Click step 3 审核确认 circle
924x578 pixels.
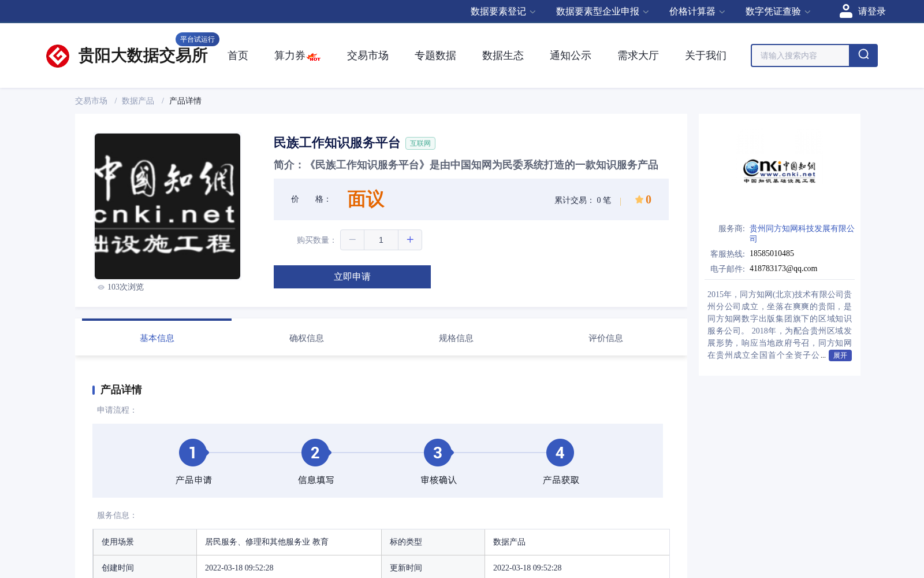pos(438,453)
